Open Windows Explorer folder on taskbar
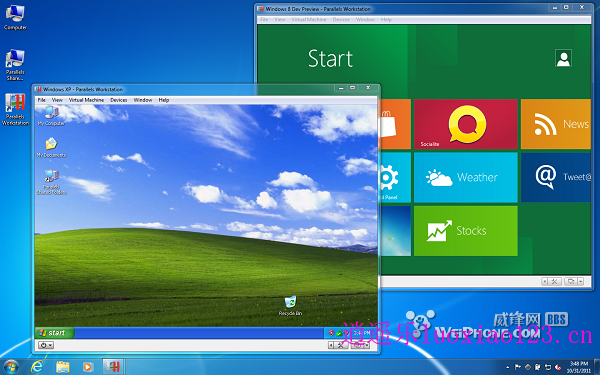The image size is (600, 375). click(x=62, y=367)
